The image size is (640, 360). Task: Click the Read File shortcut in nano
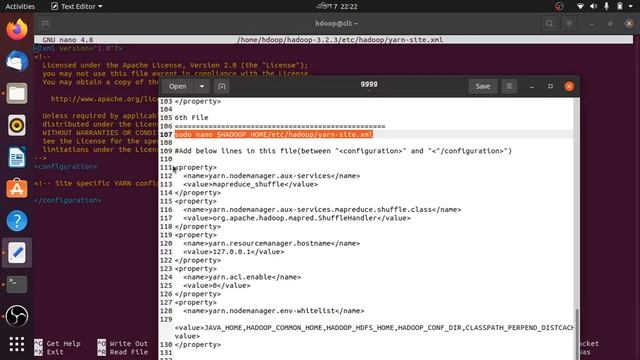[x=123, y=352]
